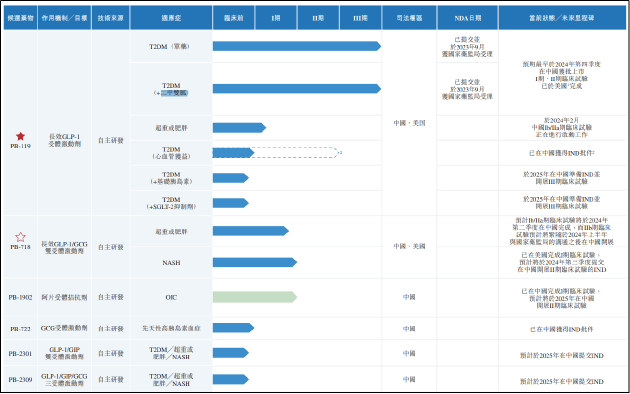Click the GLP-1/GIP/GCG 三受體激動劑 mechanism cell

coord(64,380)
